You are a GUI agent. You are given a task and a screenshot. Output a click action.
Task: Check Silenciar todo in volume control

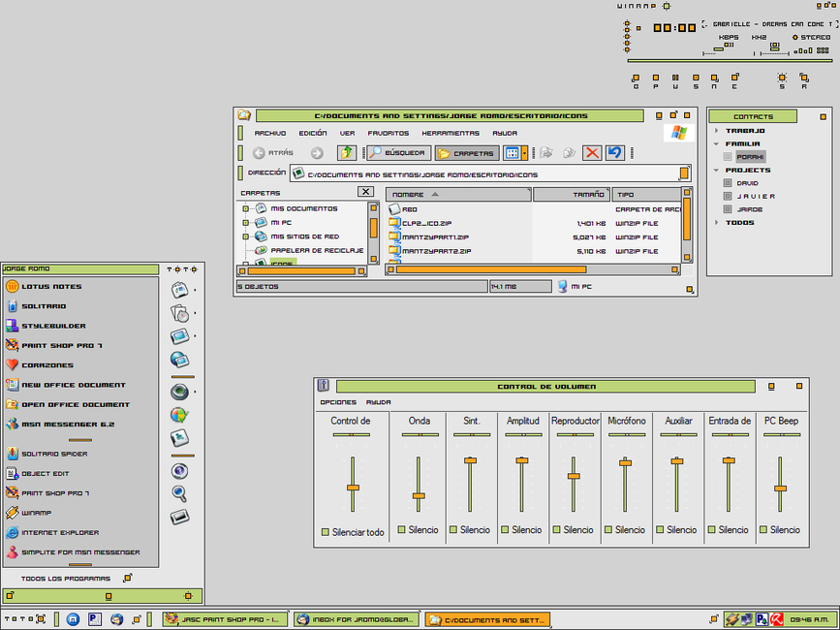click(325, 532)
